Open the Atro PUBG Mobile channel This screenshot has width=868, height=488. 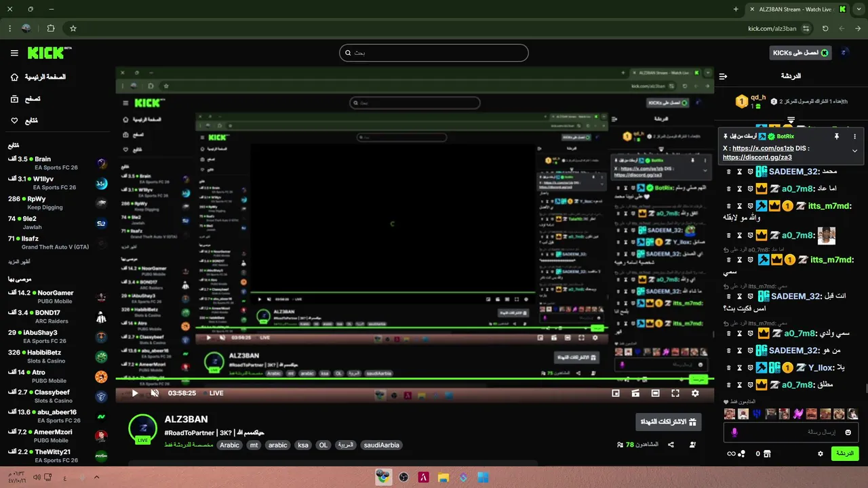coord(58,376)
